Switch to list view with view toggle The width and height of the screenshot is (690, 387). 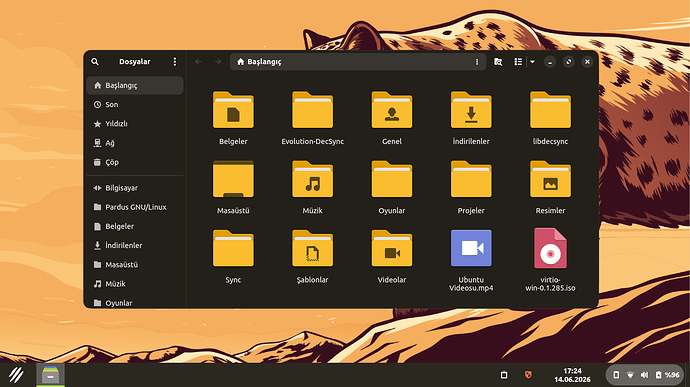518,62
